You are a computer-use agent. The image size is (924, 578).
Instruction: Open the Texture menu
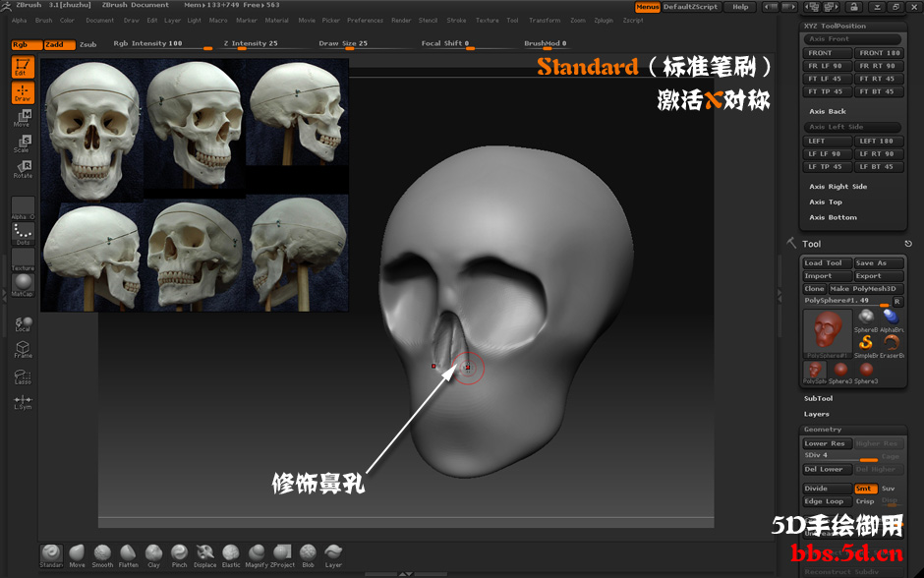[488, 21]
